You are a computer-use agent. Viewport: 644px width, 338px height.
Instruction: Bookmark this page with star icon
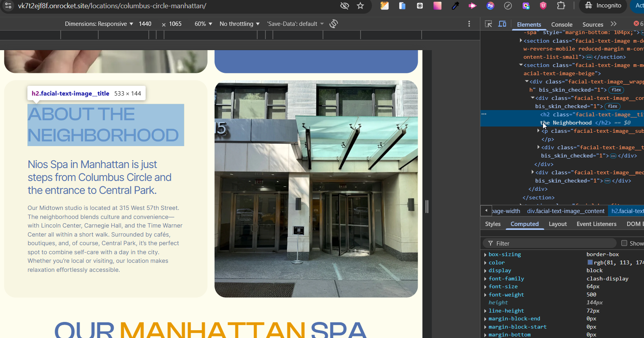click(361, 5)
